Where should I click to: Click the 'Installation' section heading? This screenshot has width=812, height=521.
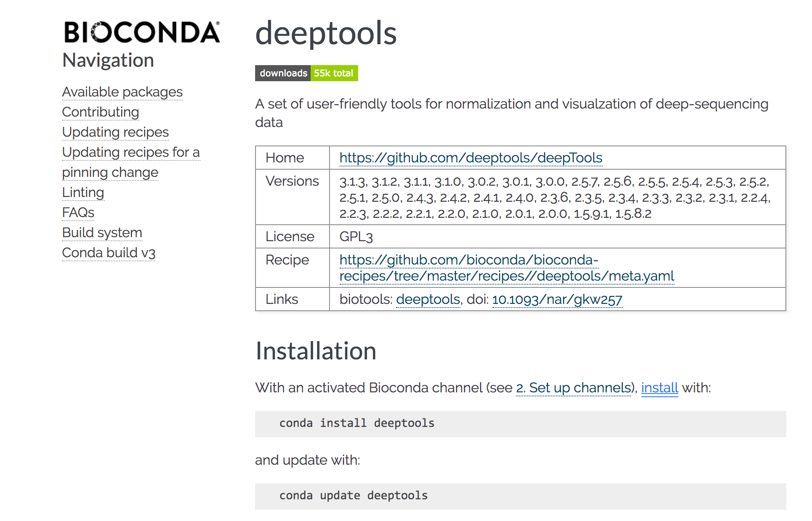click(x=316, y=351)
